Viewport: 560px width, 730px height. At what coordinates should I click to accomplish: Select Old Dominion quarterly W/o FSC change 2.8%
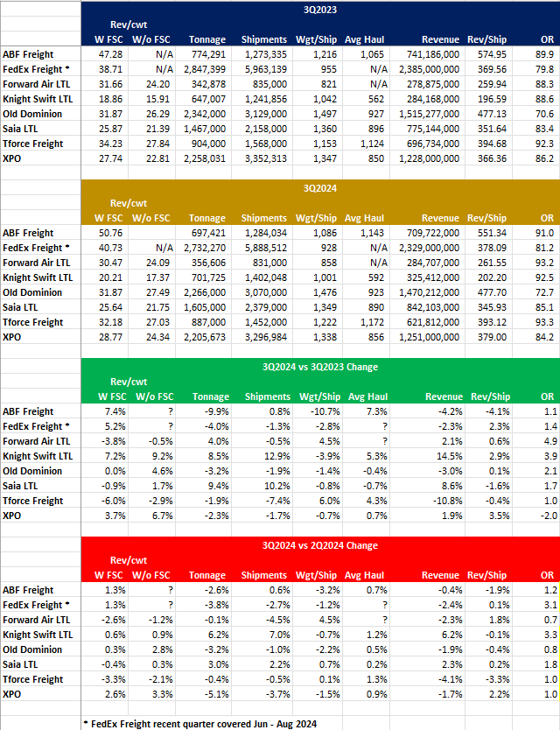(163, 649)
